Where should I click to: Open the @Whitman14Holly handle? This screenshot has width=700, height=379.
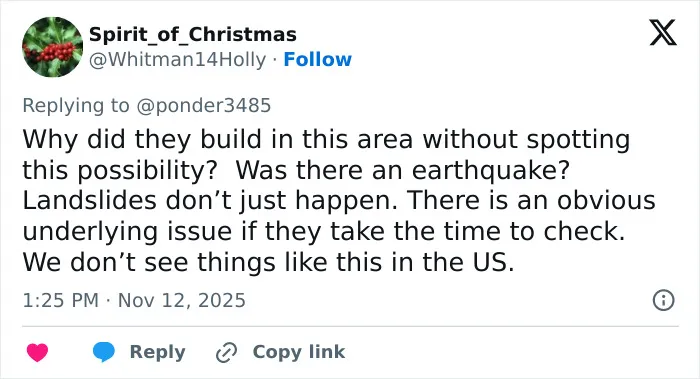pyautogui.click(x=177, y=59)
